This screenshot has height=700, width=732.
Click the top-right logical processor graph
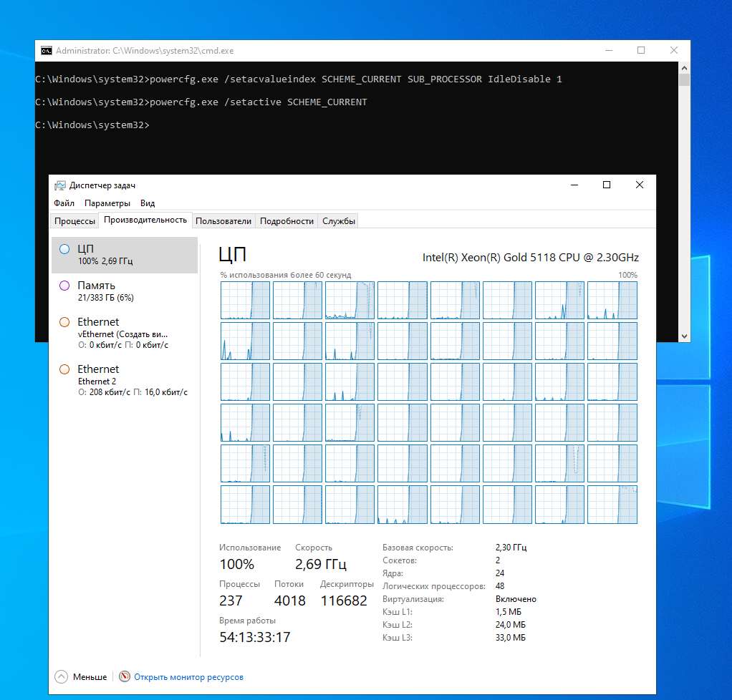[x=612, y=300]
